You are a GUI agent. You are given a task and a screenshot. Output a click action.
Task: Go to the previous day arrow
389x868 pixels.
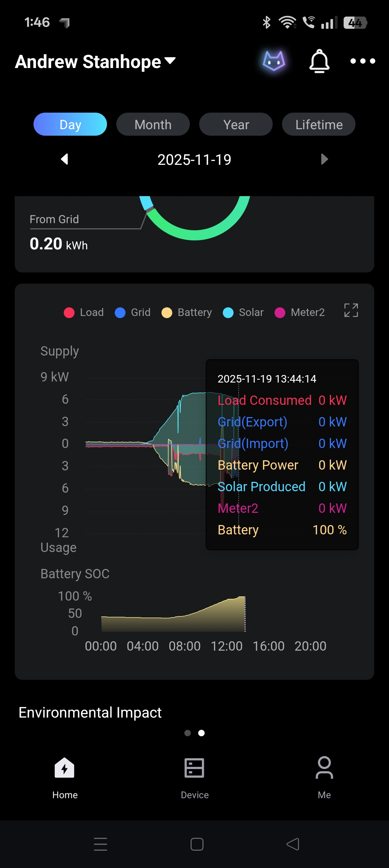(x=65, y=159)
